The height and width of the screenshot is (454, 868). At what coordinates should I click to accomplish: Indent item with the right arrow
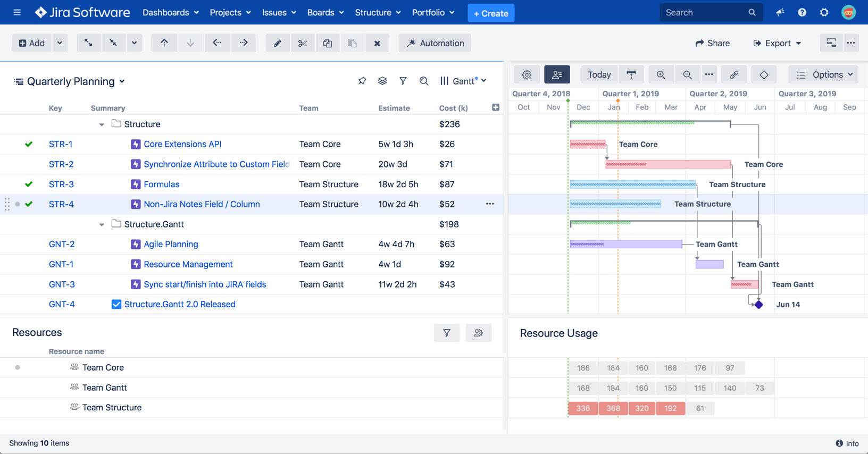[x=244, y=43]
